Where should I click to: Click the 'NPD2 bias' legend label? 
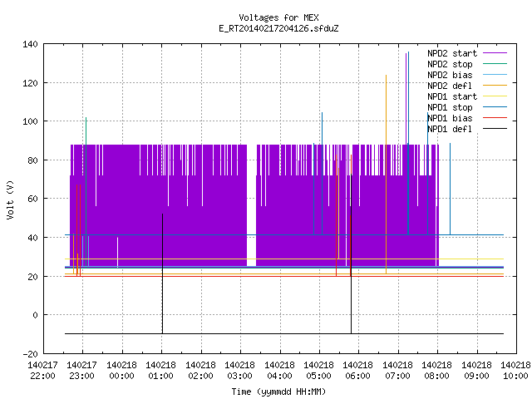pyautogui.click(x=450, y=75)
